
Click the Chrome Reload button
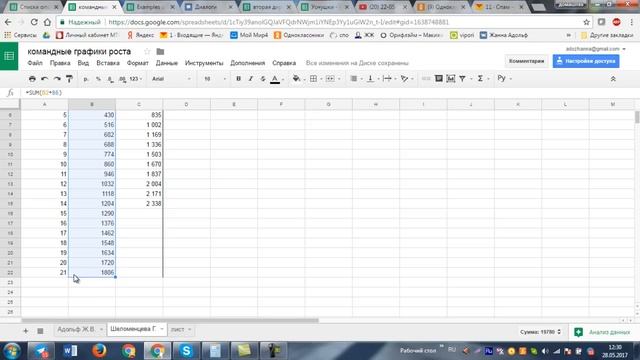34,22
